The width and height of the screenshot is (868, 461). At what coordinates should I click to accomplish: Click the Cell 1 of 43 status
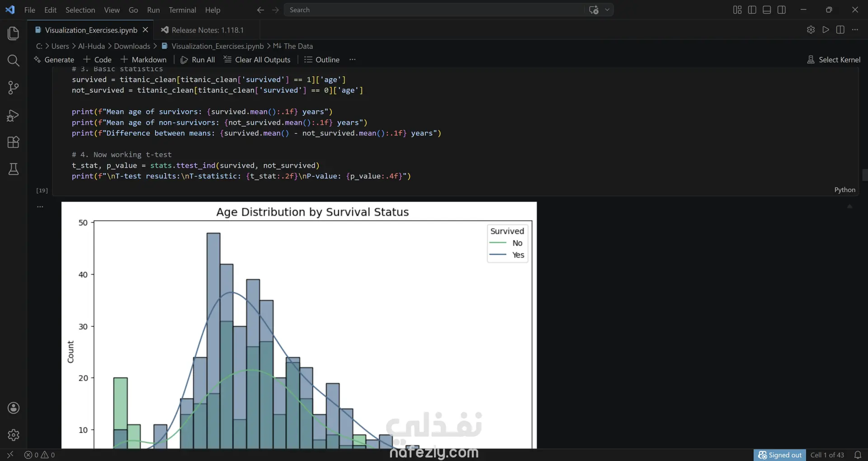point(827,455)
